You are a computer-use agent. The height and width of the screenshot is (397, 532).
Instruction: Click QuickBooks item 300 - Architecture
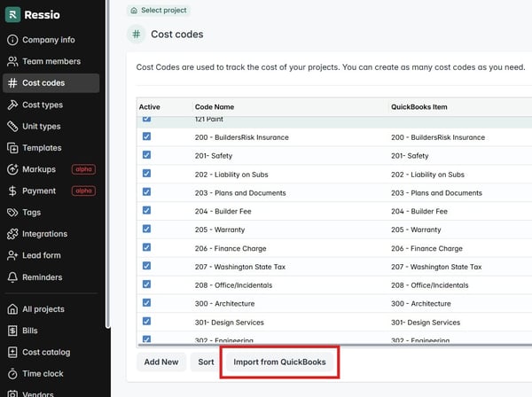point(420,304)
